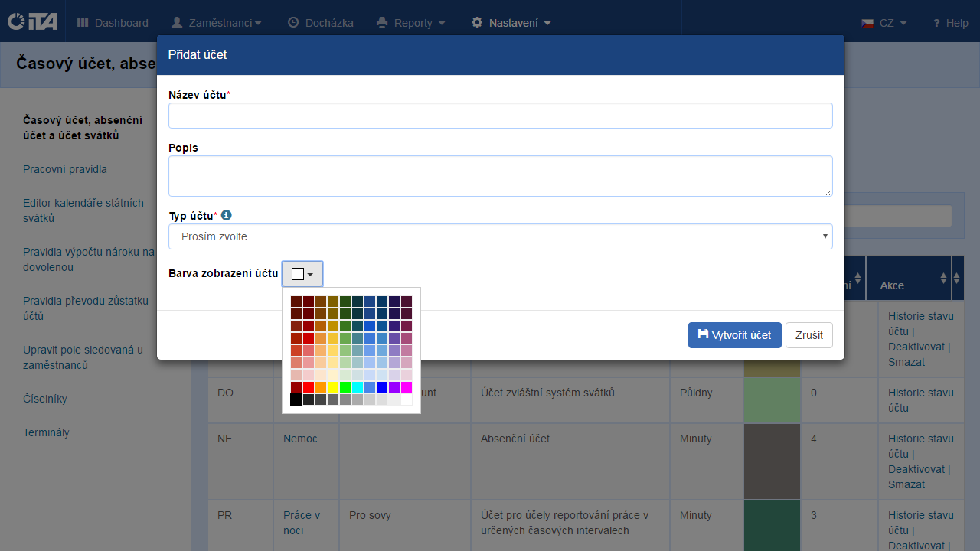Toggle the Barva zobrazení účtu color dropdown
980x551 pixels.
[302, 274]
